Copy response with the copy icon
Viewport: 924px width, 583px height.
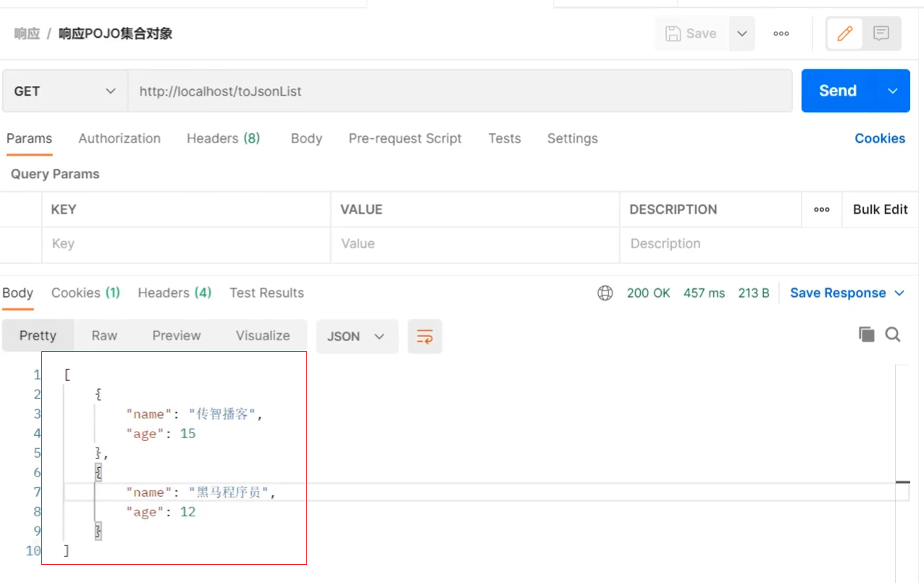866,334
